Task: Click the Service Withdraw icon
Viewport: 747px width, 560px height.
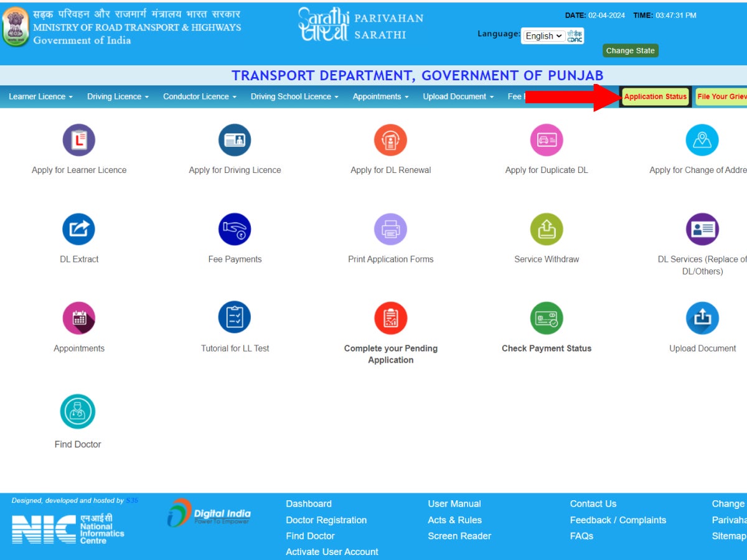Action: pyautogui.click(x=546, y=229)
